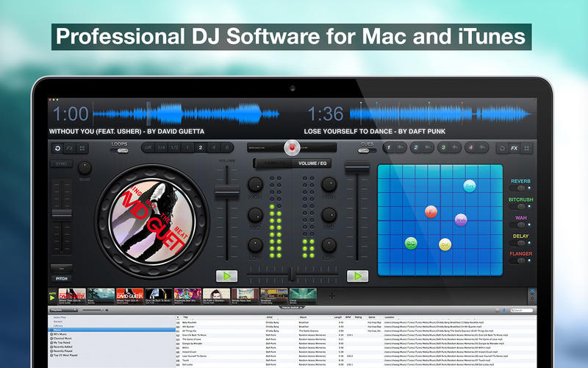This screenshot has height=368, width=588.
Task: Set loop length to 4 beats
Action: [214, 148]
